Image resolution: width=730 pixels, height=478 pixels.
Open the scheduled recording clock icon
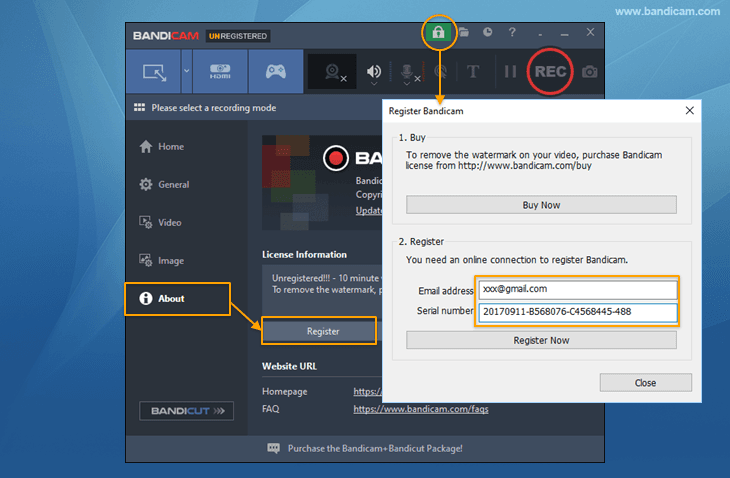[487, 32]
